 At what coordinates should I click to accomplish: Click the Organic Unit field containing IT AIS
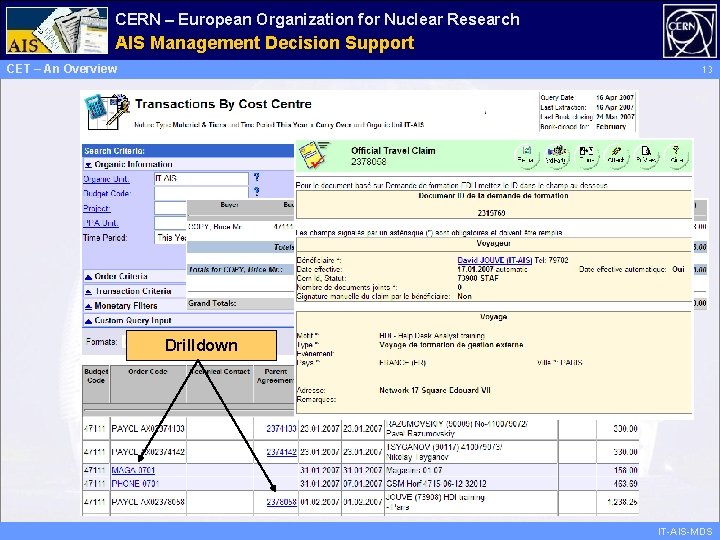pyautogui.click(x=202, y=178)
